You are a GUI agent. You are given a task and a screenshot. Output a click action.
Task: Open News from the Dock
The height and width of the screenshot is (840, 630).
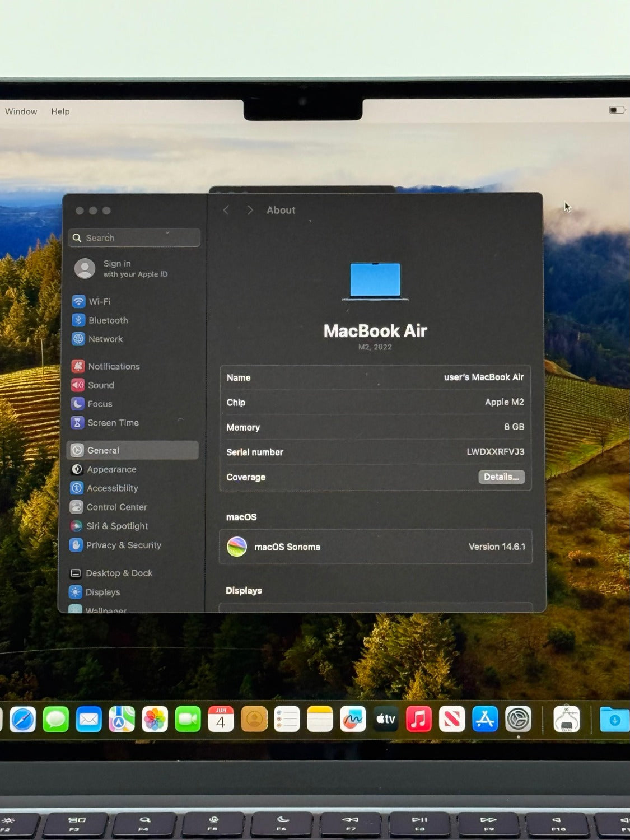[452, 720]
